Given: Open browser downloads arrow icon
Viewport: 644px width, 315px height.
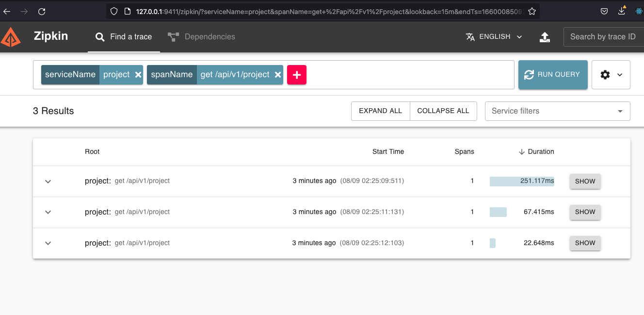Looking at the screenshot, I should point(622,11).
